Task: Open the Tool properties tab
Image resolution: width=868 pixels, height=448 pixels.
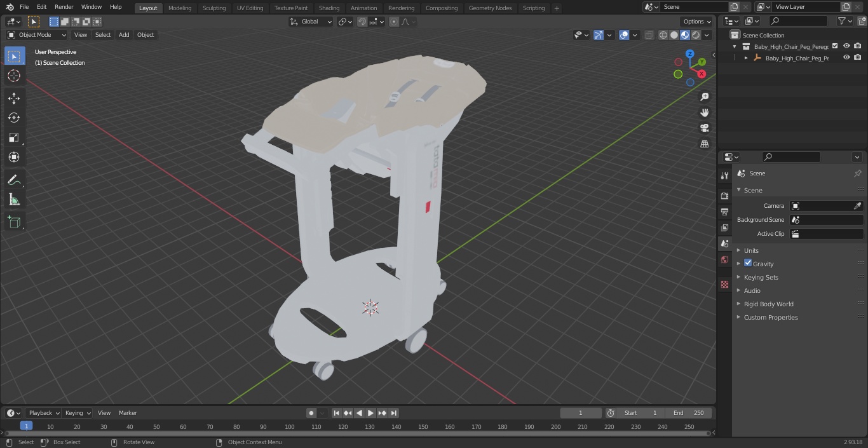Action: (724, 175)
